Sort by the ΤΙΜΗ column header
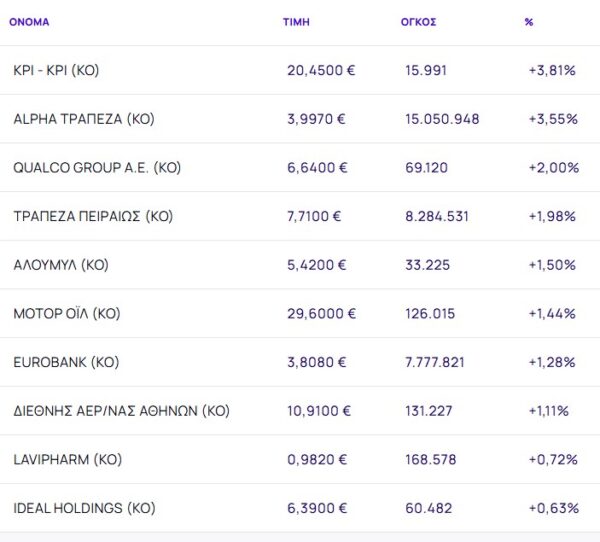This screenshot has height=542, width=600. coord(296,21)
